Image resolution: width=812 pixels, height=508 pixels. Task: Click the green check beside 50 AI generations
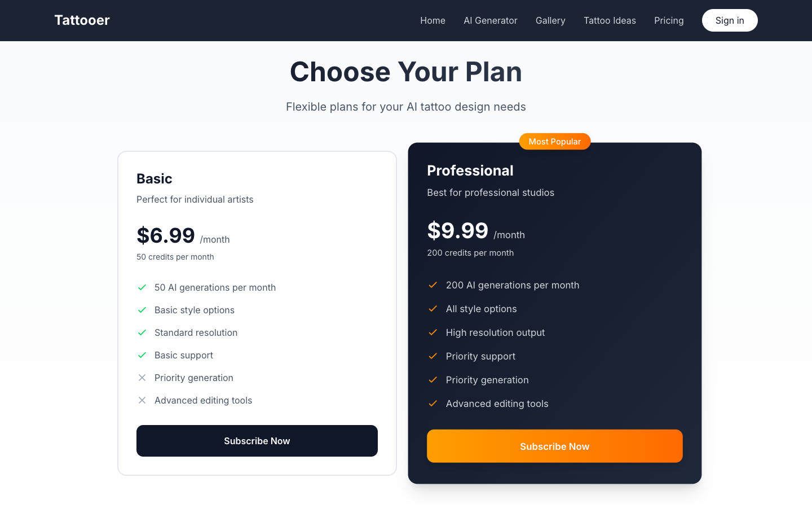click(142, 287)
